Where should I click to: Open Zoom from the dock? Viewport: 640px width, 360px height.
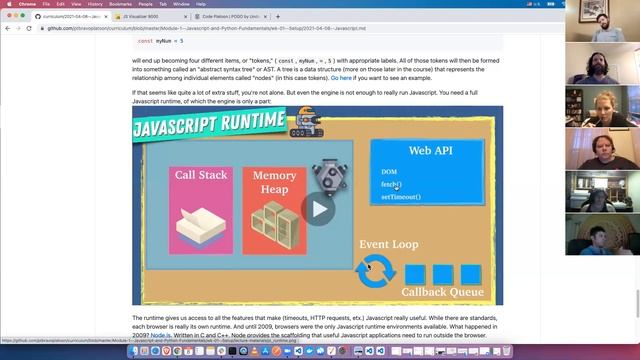(287, 351)
